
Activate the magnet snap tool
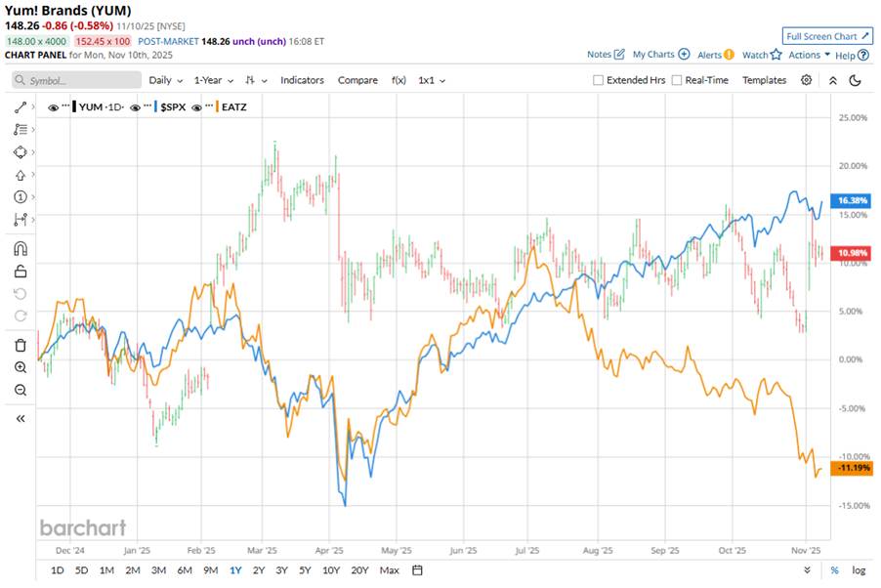(21, 249)
